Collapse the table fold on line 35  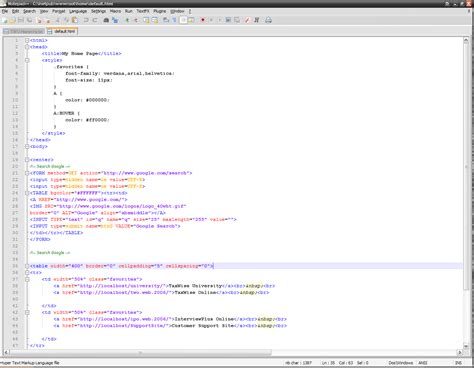[27, 266]
